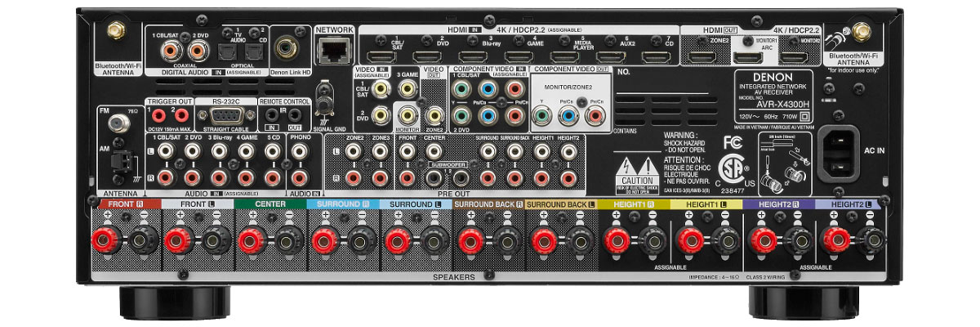Screen dimensions: 980x327
Task: Click the optical 1 TV AUDIO input
Action: [226, 52]
